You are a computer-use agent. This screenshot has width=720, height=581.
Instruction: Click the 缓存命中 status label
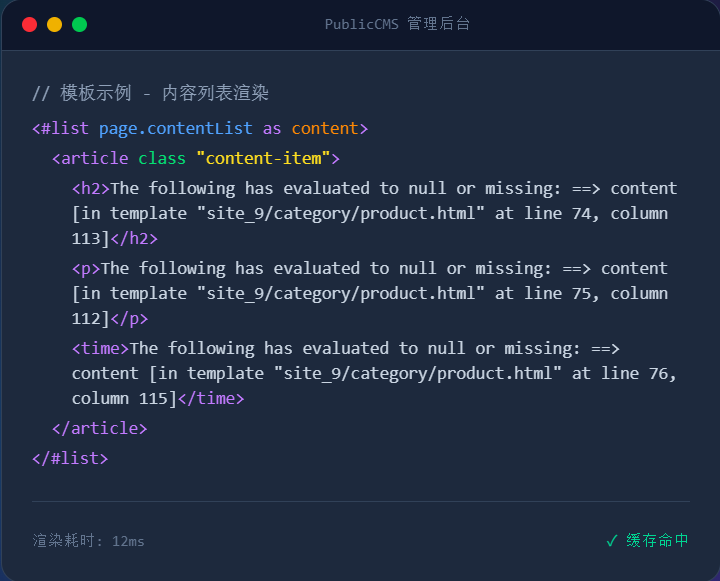coord(658,540)
